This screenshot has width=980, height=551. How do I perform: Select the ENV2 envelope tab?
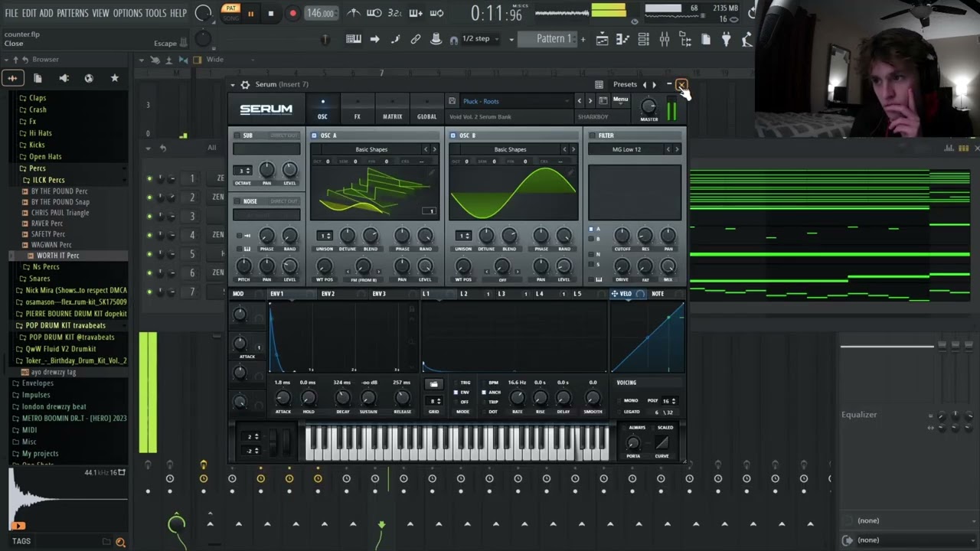pyautogui.click(x=328, y=294)
